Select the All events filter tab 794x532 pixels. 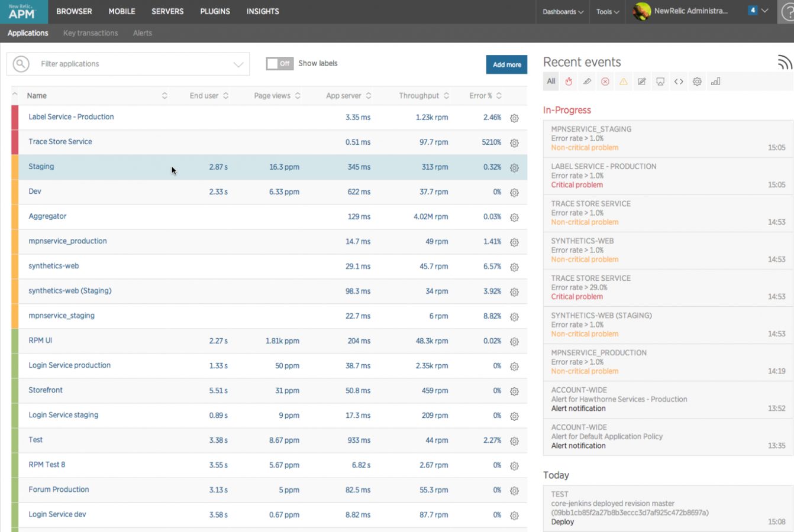pyautogui.click(x=551, y=82)
